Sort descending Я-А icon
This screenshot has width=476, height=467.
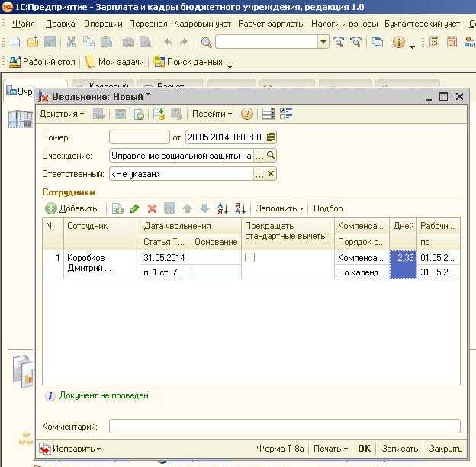point(240,208)
